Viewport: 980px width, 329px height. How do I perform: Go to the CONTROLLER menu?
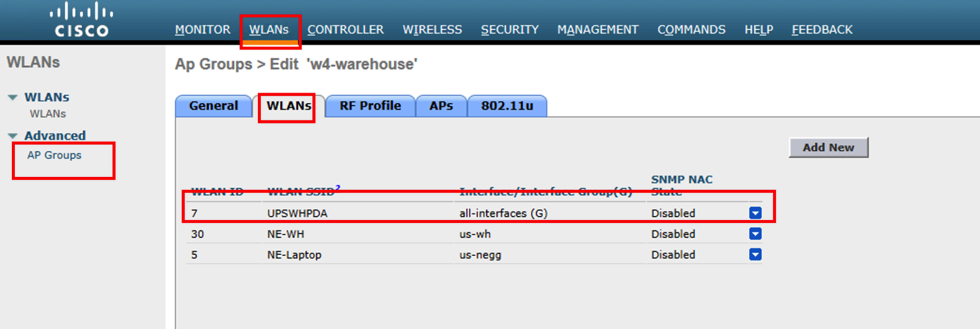click(x=345, y=30)
